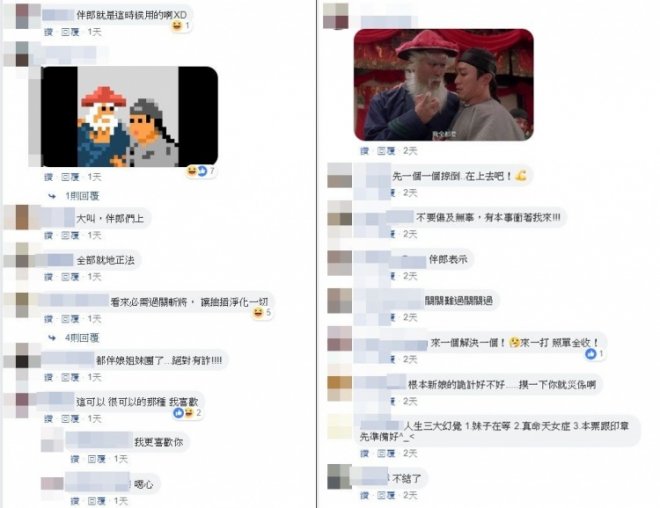
Task: Like the "全部就地正法" comment
Action: tap(49, 277)
